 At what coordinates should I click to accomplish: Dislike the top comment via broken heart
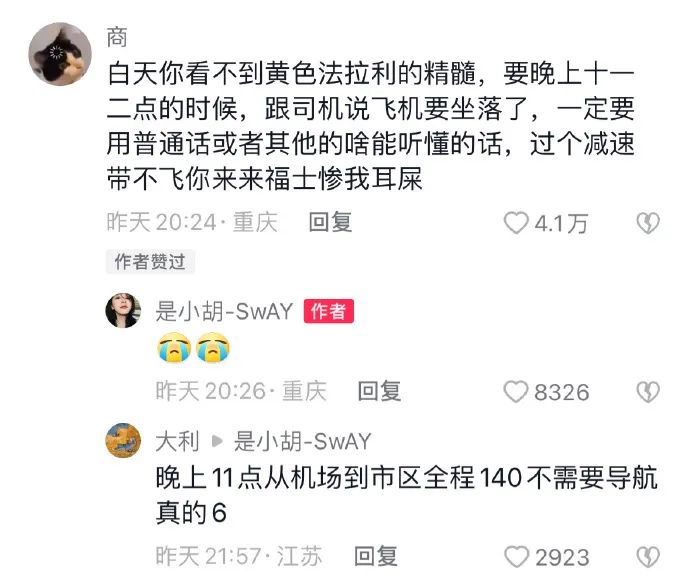(648, 223)
